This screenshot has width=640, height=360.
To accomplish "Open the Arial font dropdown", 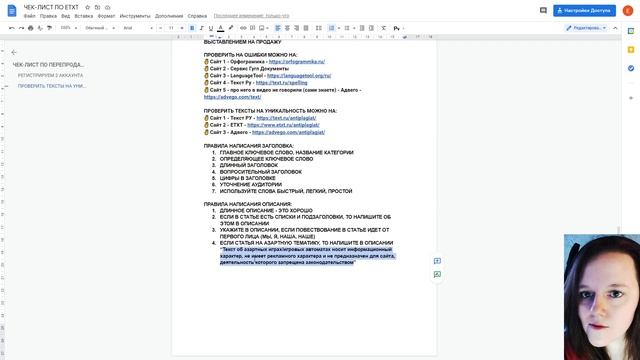I will coord(138,28).
